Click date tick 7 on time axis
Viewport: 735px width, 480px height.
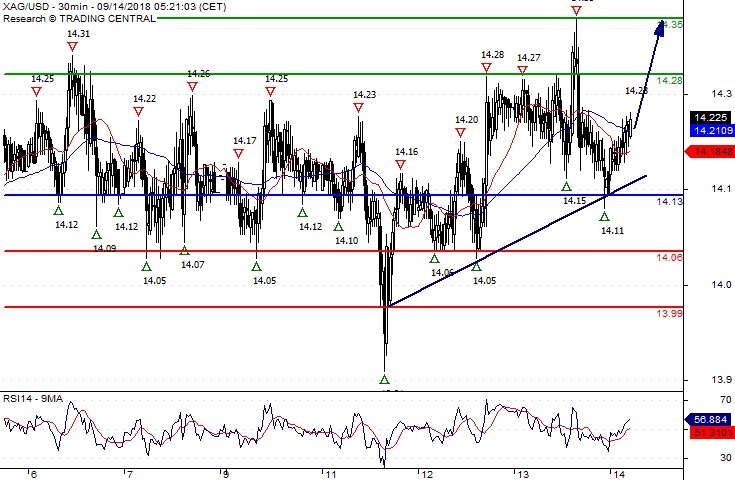tap(130, 474)
